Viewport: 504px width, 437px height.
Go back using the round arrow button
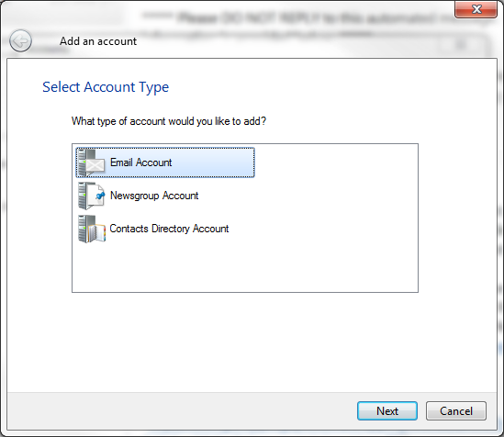20,41
